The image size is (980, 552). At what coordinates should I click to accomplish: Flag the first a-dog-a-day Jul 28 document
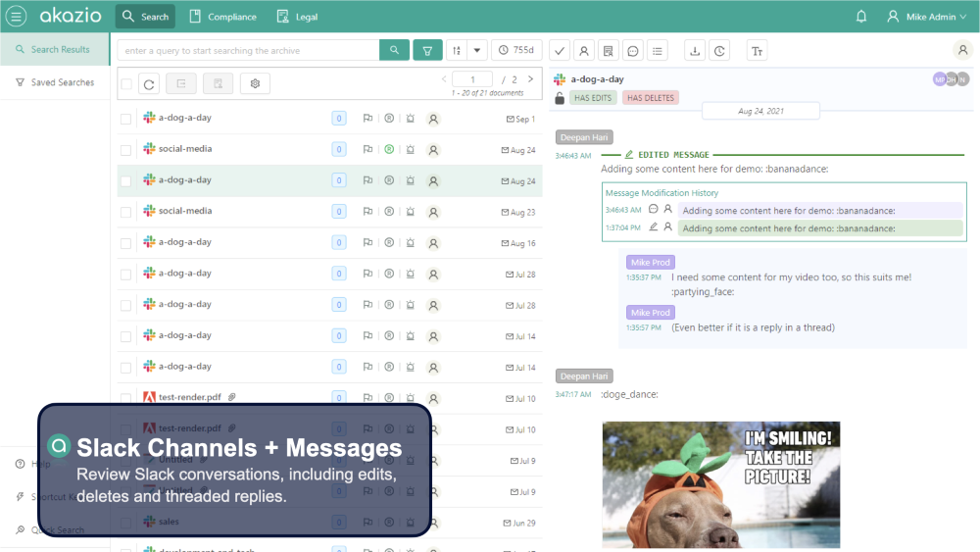click(367, 274)
